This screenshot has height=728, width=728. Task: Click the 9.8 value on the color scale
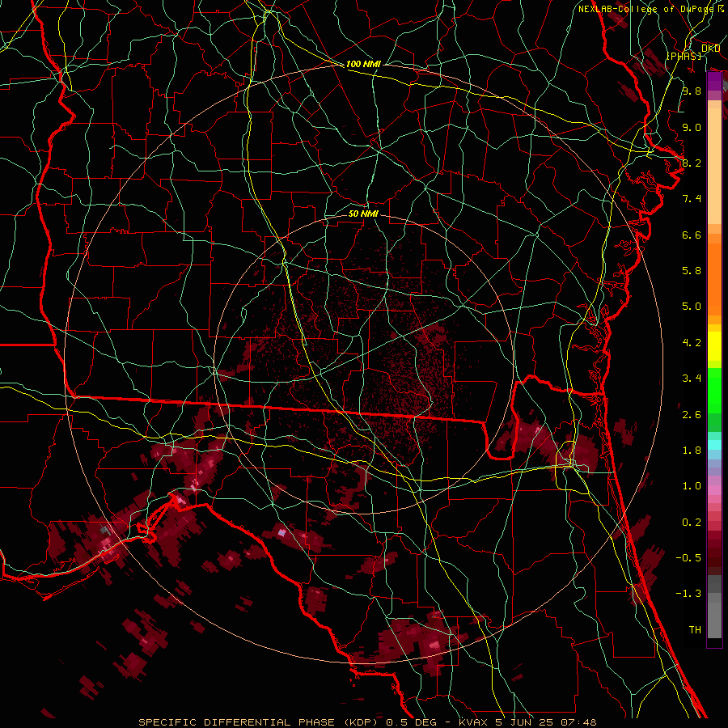tap(692, 91)
